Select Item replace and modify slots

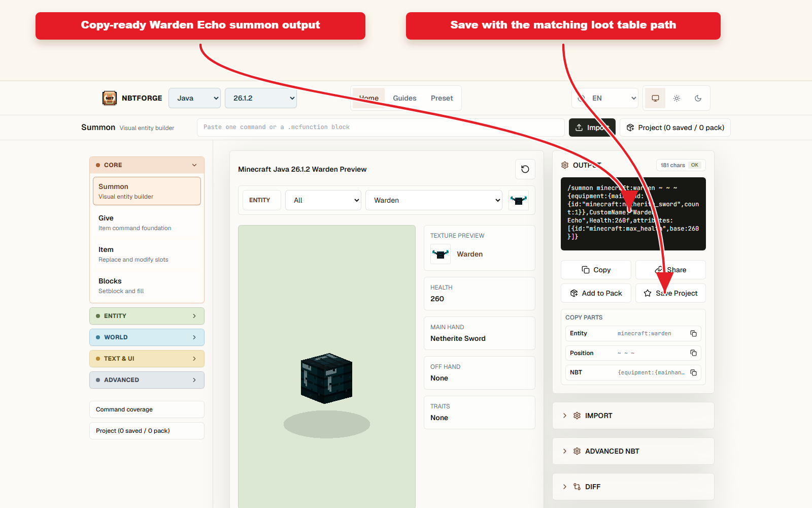(x=147, y=254)
